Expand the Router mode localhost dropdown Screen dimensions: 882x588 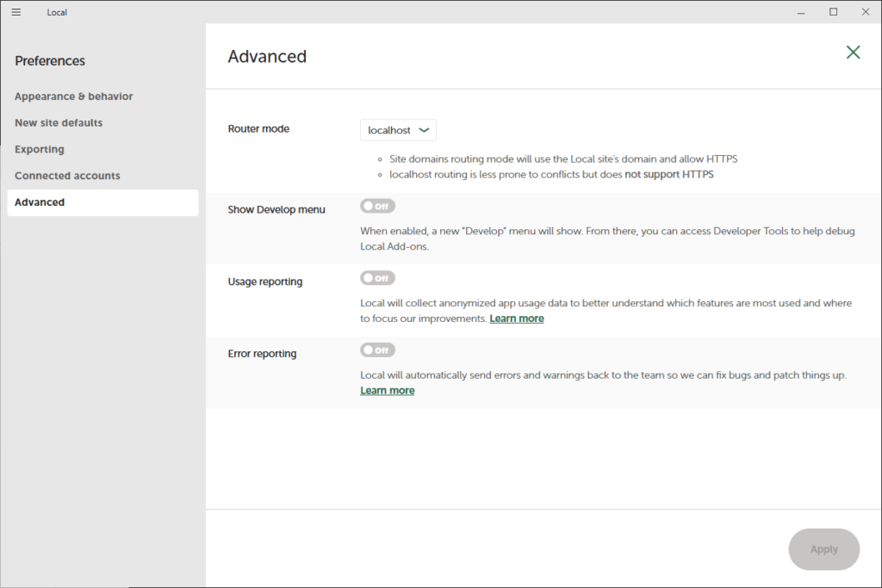coord(397,130)
